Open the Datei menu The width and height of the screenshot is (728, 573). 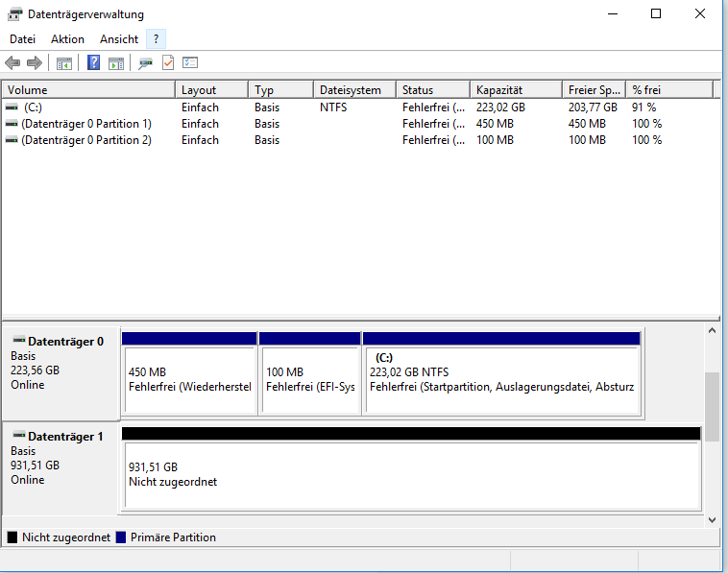pyautogui.click(x=22, y=39)
